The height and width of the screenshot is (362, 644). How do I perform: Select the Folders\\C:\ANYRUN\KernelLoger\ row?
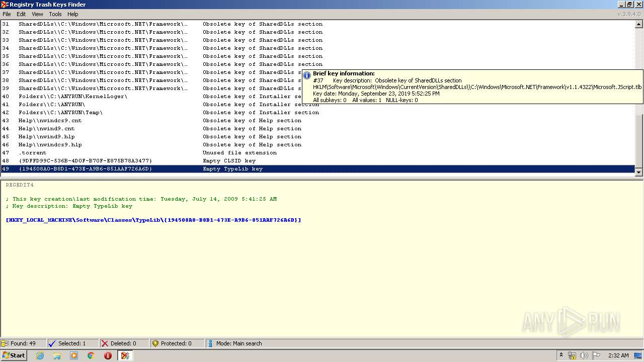click(x=151, y=97)
